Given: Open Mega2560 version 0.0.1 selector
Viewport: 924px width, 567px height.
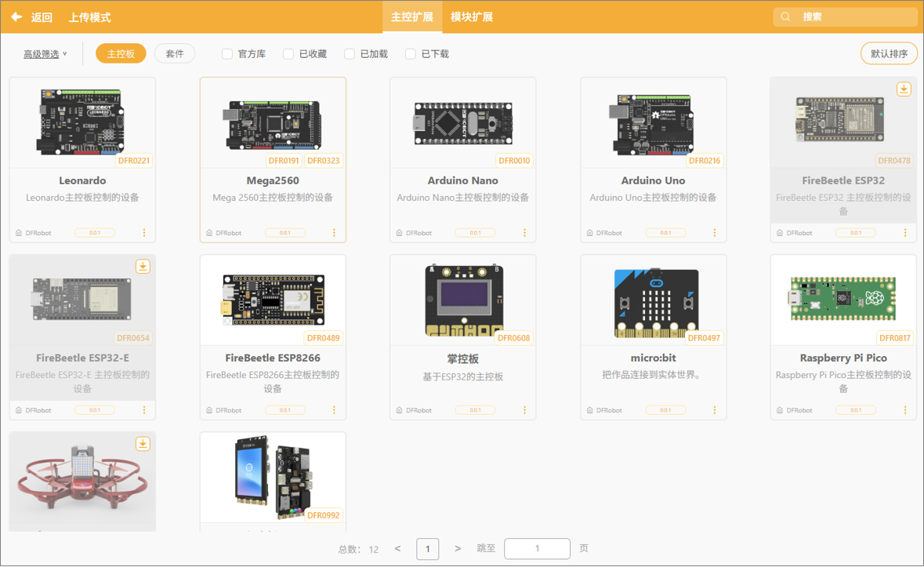Looking at the screenshot, I should (285, 233).
